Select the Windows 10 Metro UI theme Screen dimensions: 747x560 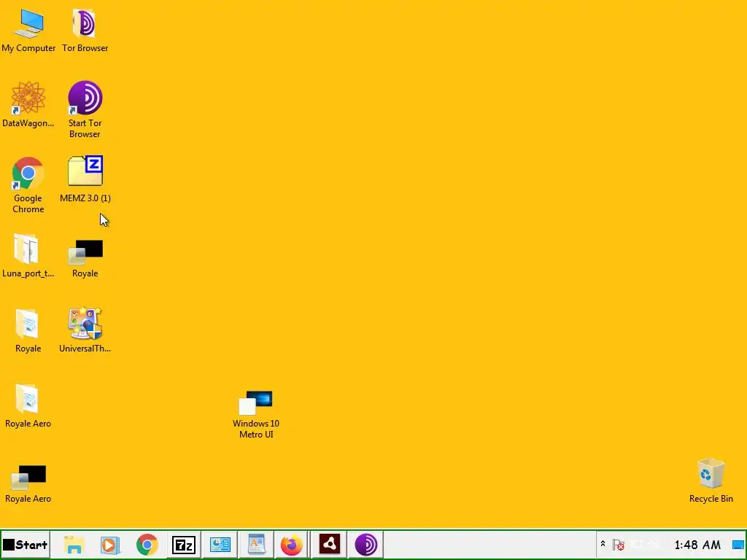256,414
